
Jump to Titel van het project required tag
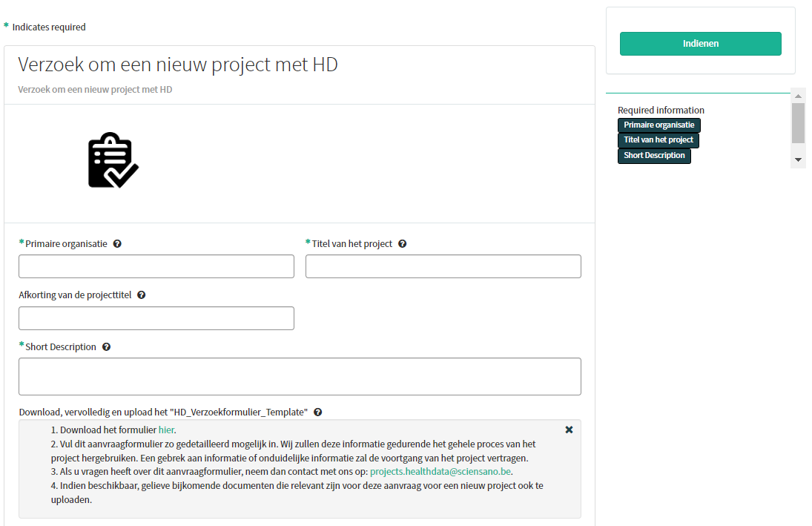658,140
